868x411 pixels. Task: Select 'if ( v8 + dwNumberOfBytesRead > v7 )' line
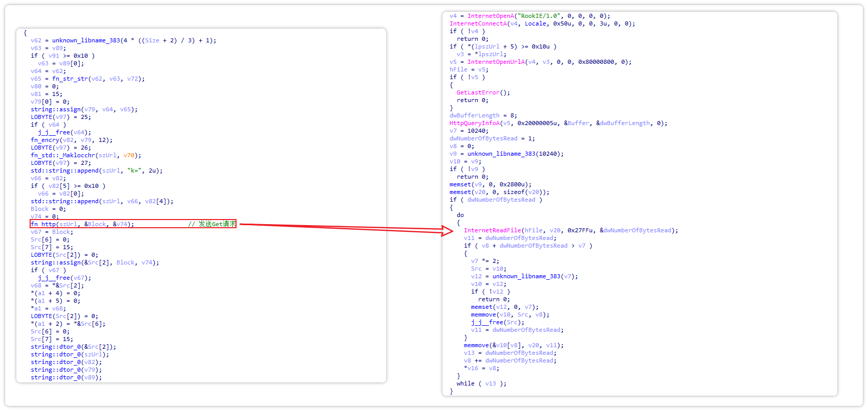[x=528, y=246]
